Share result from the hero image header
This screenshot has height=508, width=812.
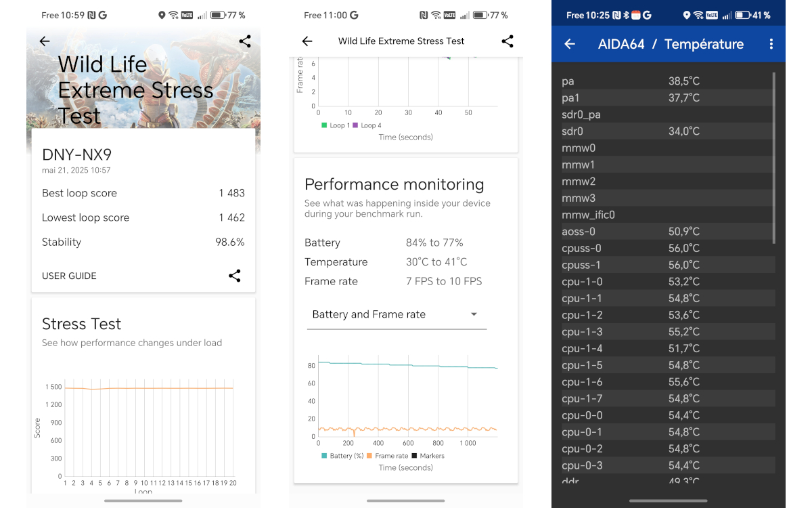pyautogui.click(x=245, y=41)
